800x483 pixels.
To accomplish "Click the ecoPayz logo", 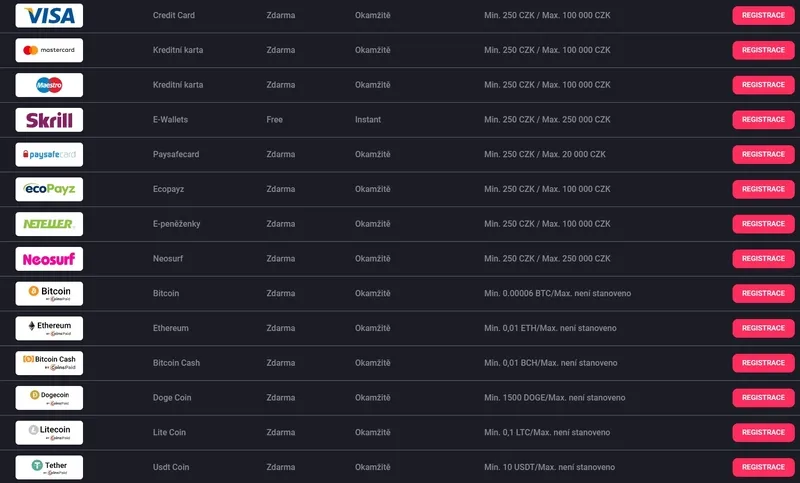I will click(49, 189).
